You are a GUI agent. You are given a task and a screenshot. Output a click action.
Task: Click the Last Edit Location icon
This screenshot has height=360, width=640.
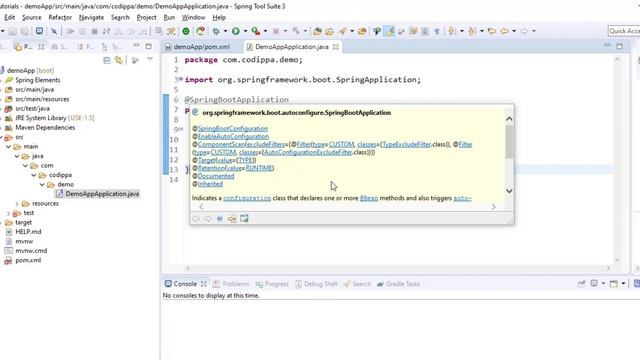click(x=492, y=31)
